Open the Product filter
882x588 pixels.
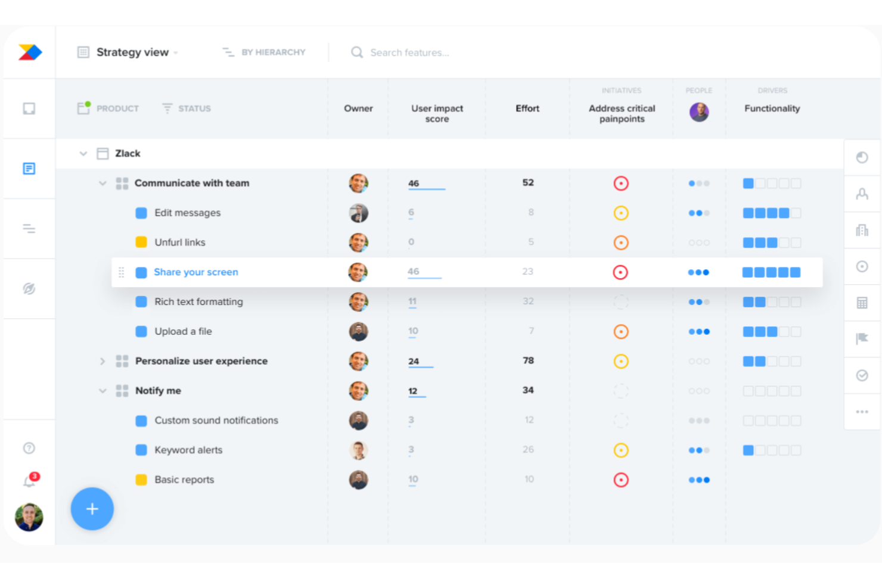(x=108, y=108)
